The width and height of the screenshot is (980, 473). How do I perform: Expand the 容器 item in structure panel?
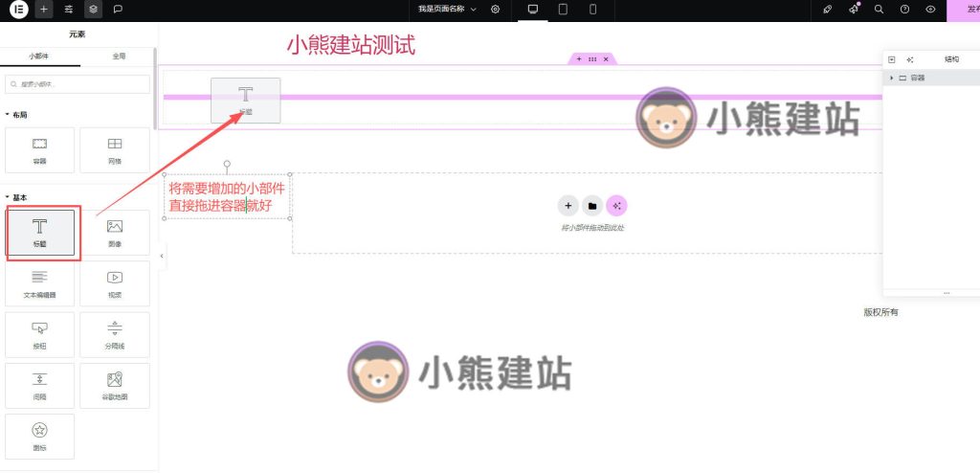[892, 78]
